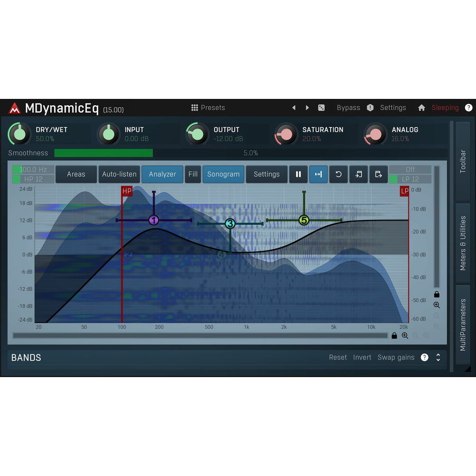Open the LP 12 slope selector
The width and height of the screenshot is (476, 476).
[410, 179]
